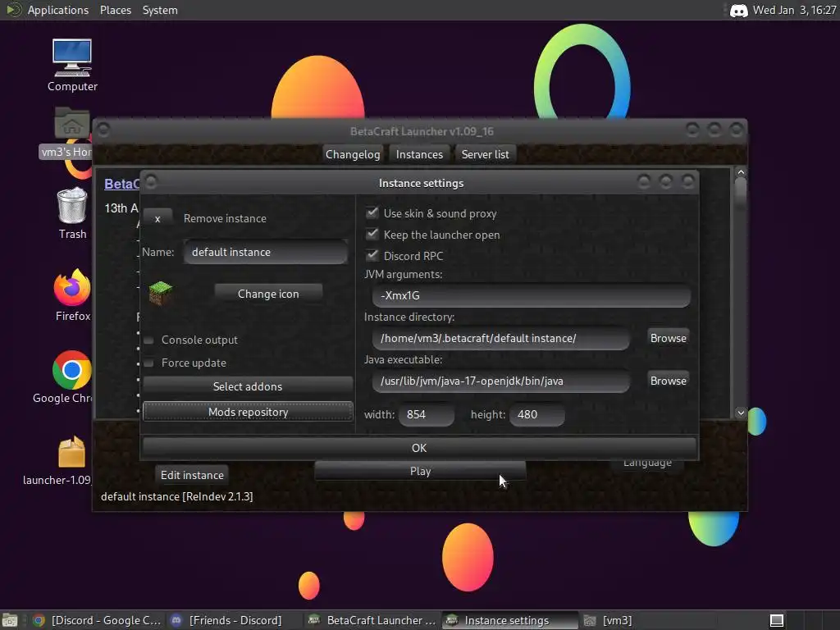Open the Applications menu
Image resolution: width=840 pixels, height=630 pixels.
pyautogui.click(x=58, y=10)
